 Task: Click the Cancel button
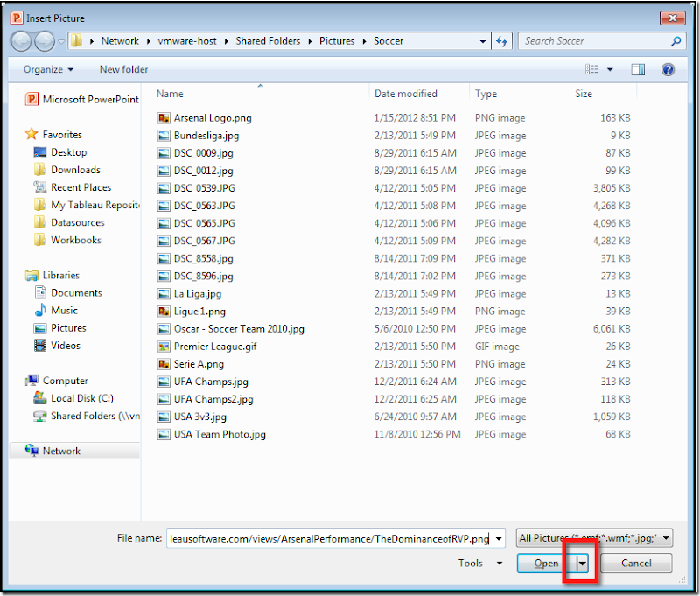tap(636, 564)
